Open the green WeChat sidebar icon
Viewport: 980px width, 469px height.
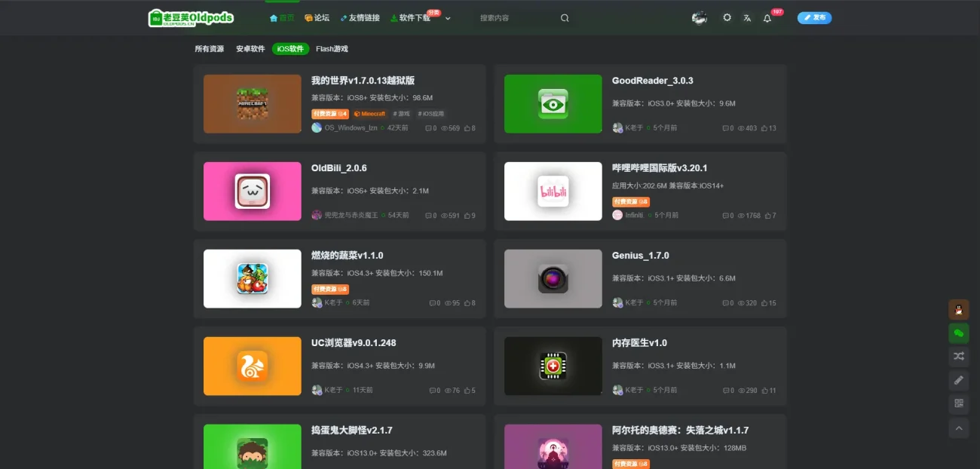(x=958, y=333)
